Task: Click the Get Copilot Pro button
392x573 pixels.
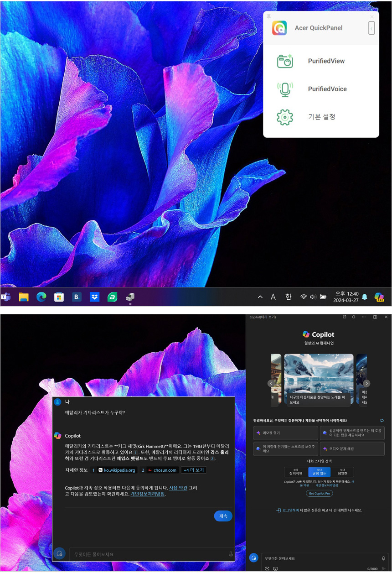Action: (319, 494)
